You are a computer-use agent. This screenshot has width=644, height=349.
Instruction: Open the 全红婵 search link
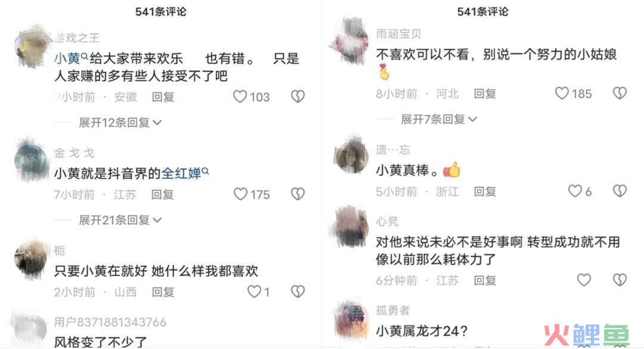(185, 173)
